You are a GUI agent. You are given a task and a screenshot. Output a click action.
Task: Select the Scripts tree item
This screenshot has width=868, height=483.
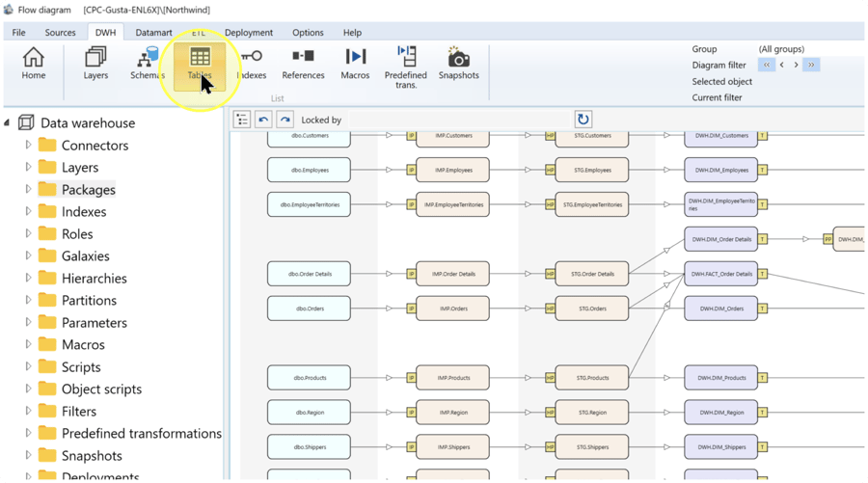click(x=81, y=366)
